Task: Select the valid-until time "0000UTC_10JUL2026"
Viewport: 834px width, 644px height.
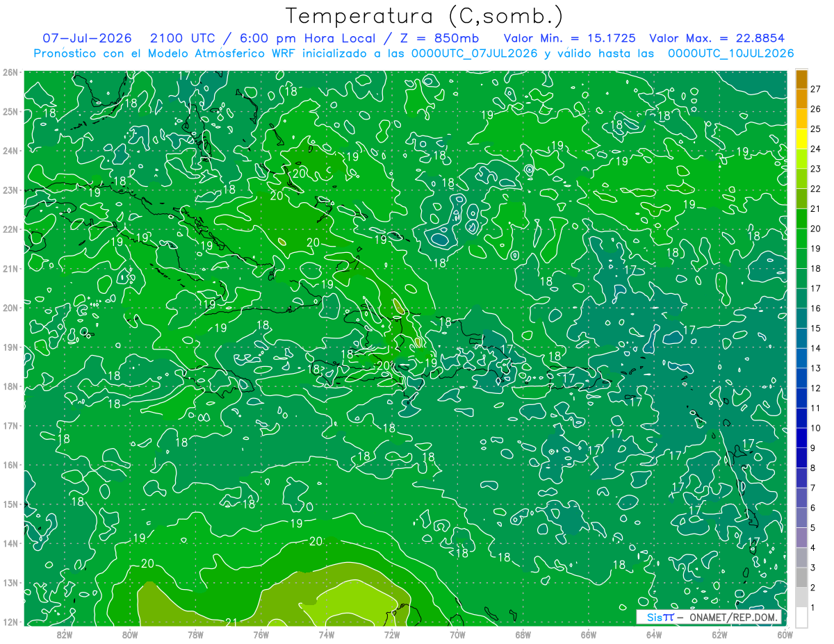Action: [x=730, y=53]
